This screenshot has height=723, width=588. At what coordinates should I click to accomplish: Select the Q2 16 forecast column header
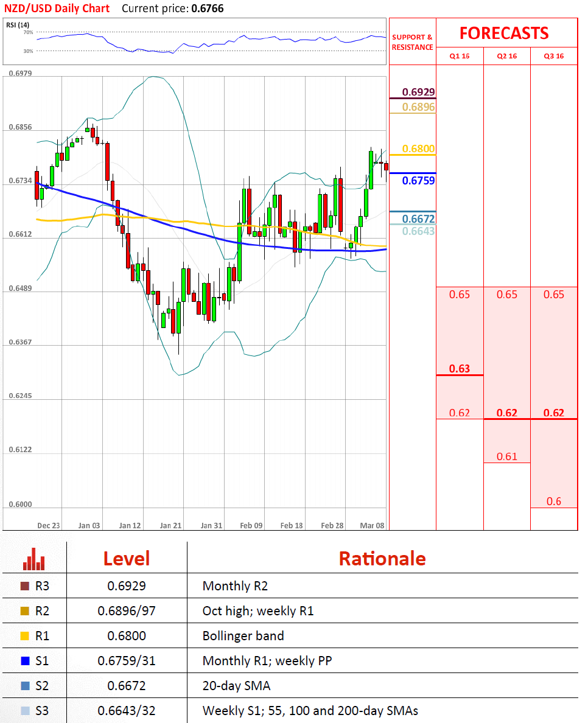507,56
